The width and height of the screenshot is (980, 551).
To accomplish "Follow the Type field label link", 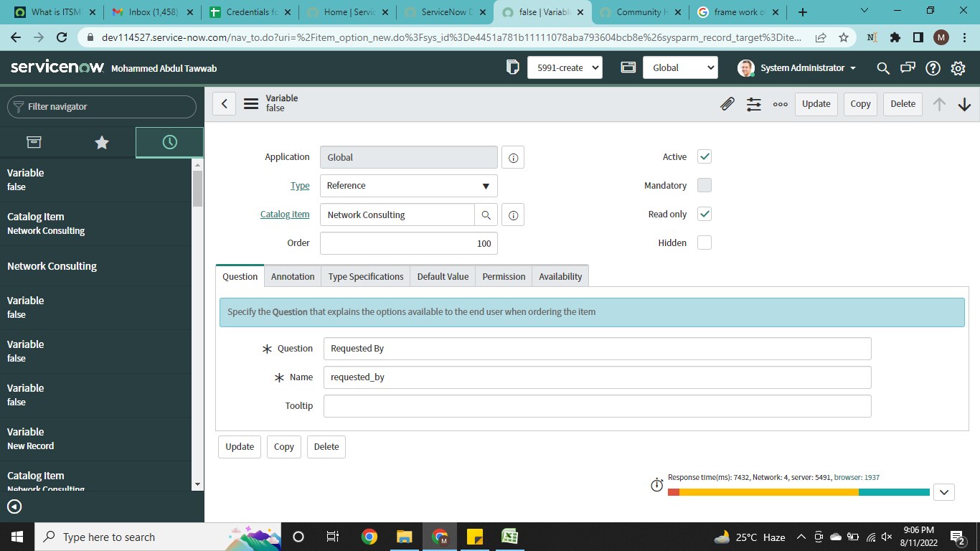I will [x=300, y=186].
